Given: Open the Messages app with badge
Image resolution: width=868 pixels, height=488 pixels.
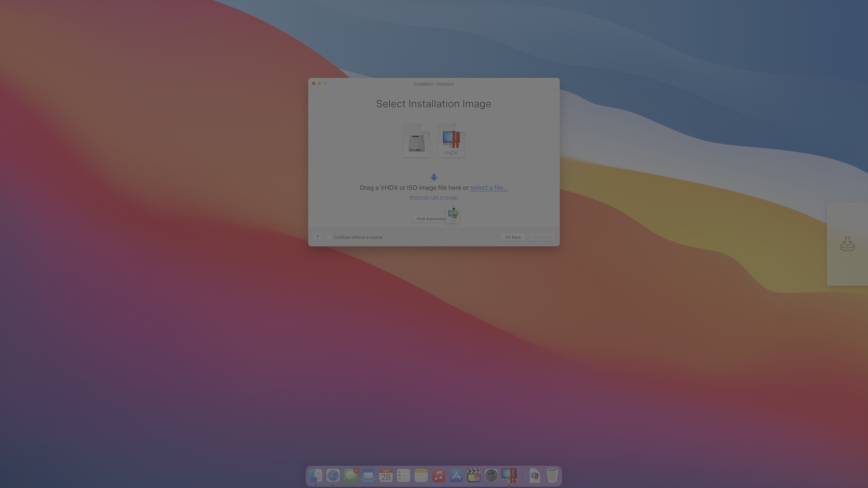Looking at the screenshot, I should tap(351, 476).
